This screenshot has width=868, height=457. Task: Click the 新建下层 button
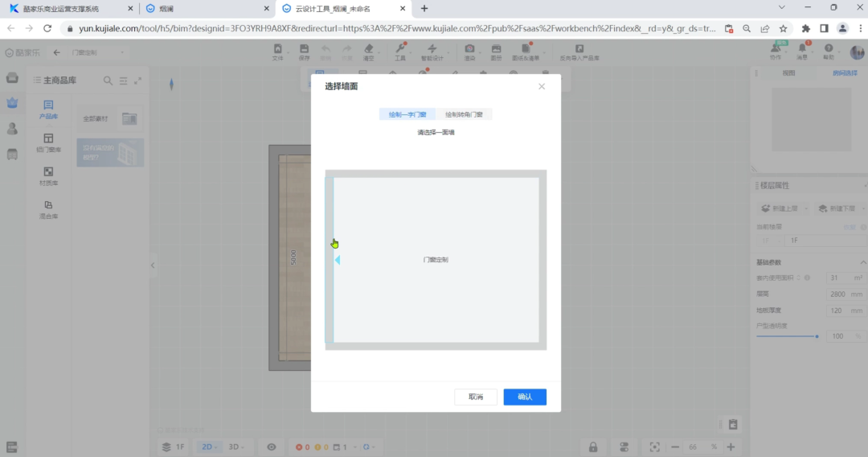click(x=837, y=209)
